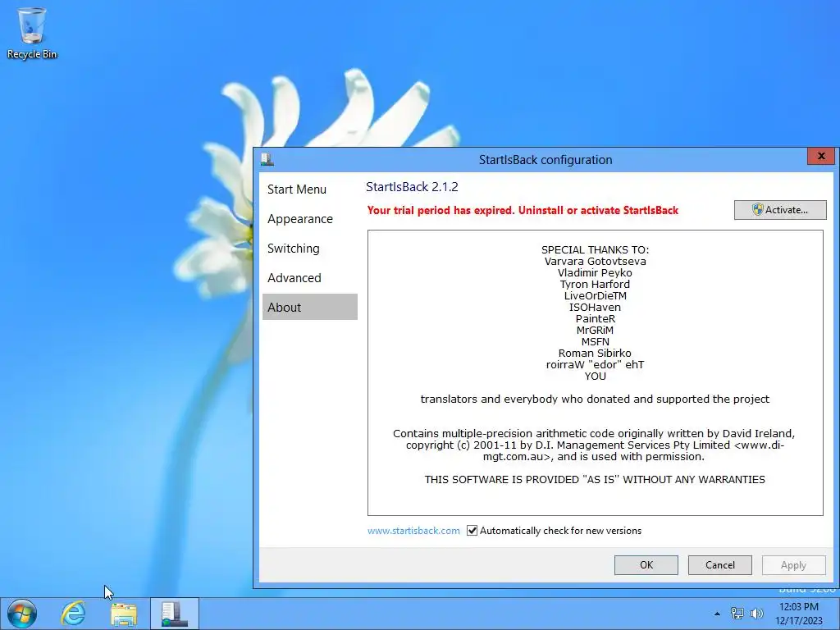Image resolution: width=840 pixels, height=630 pixels.
Task: Click the StartIsBack configuration title text
Action: 546,160
